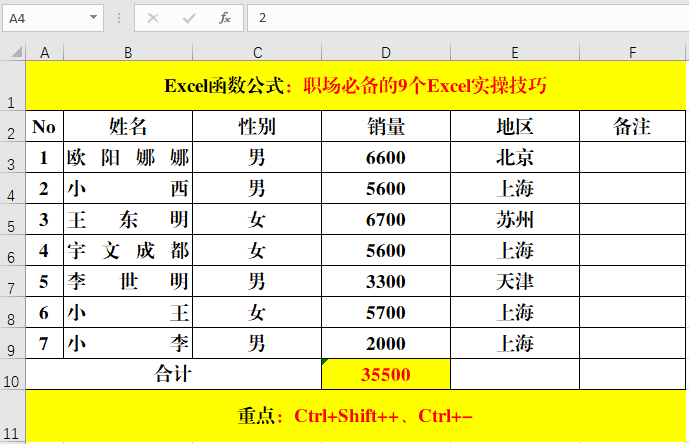Click the '姓名' header cell
The height and width of the screenshot is (444, 689).
[128, 126]
